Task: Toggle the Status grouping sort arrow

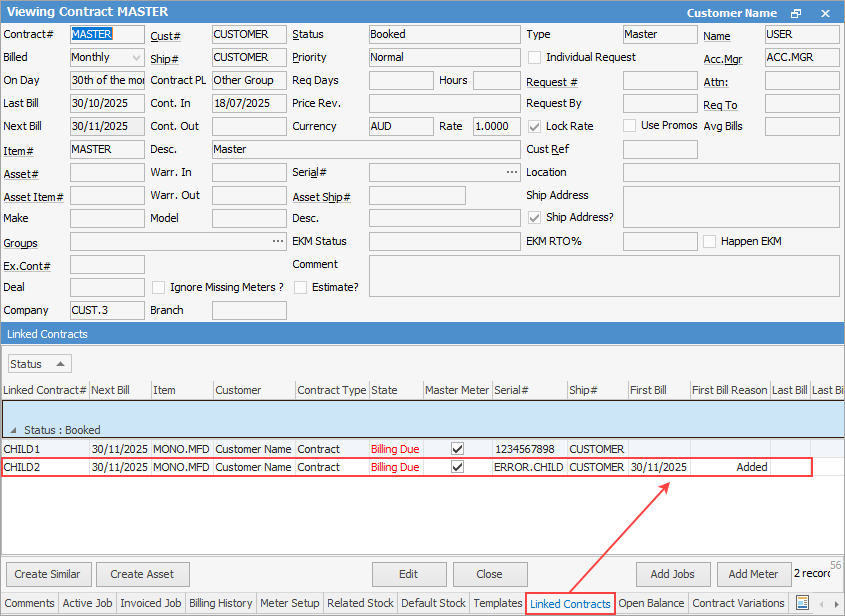Action: pyautogui.click(x=60, y=364)
